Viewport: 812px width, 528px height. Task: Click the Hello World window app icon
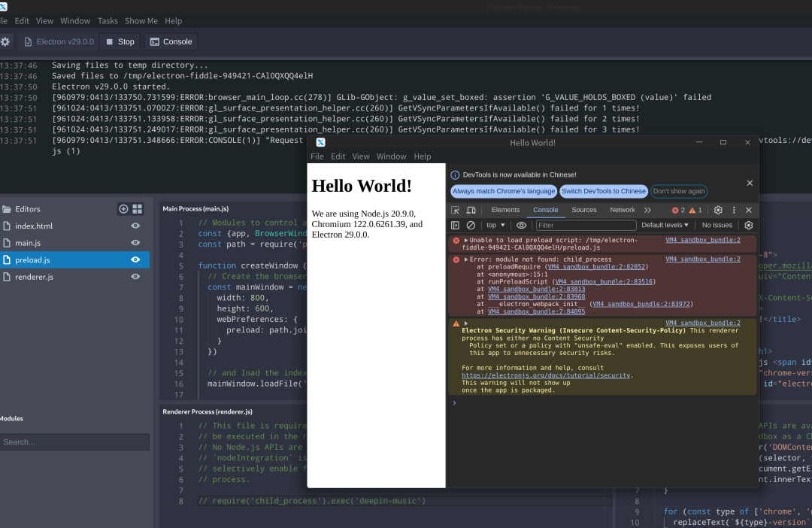pyautogui.click(x=320, y=142)
